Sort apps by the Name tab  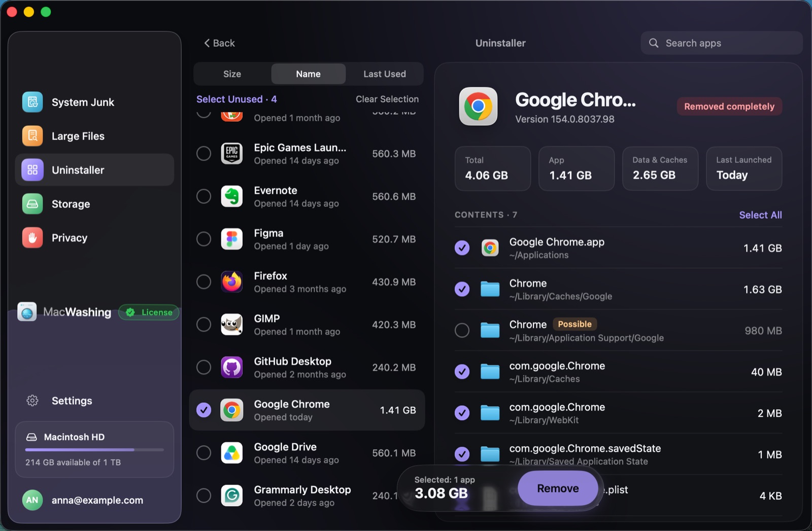coord(308,74)
